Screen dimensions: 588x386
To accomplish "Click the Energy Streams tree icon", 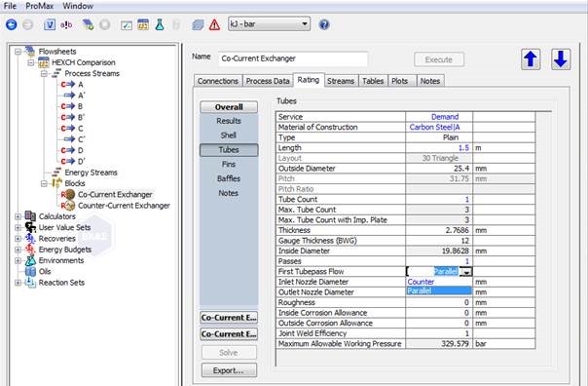I will tap(56, 173).
